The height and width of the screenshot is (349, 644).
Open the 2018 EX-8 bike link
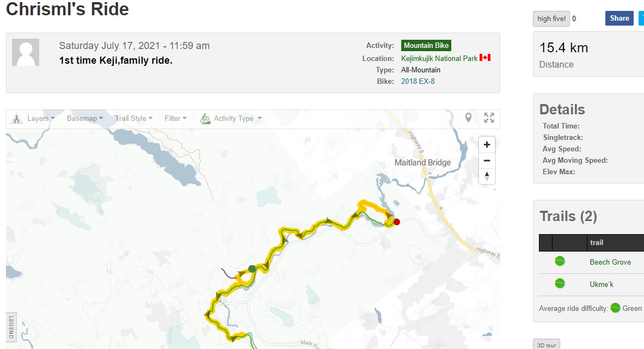[x=418, y=82]
